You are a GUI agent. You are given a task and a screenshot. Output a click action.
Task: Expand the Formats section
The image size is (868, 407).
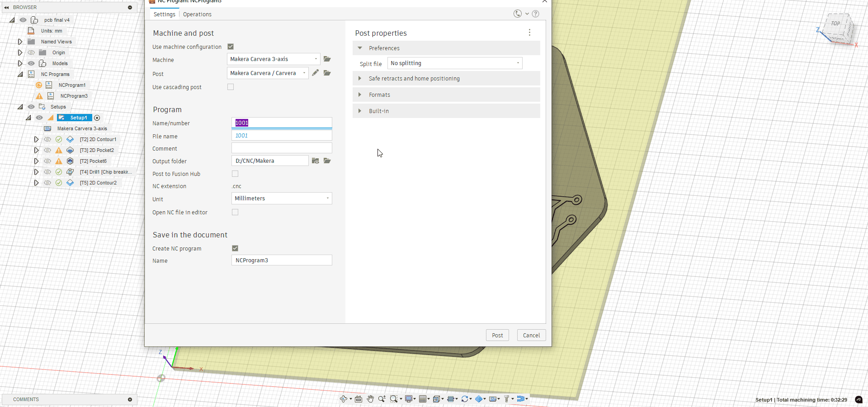click(360, 95)
